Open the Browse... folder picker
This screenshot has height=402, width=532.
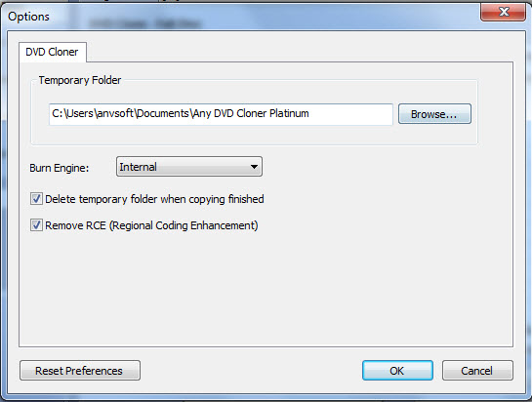click(x=434, y=114)
